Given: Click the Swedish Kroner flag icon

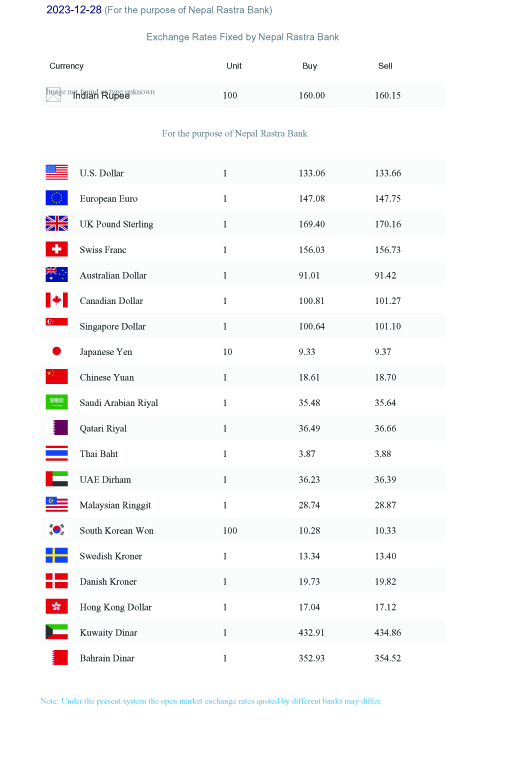Looking at the screenshot, I should click(57, 555).
